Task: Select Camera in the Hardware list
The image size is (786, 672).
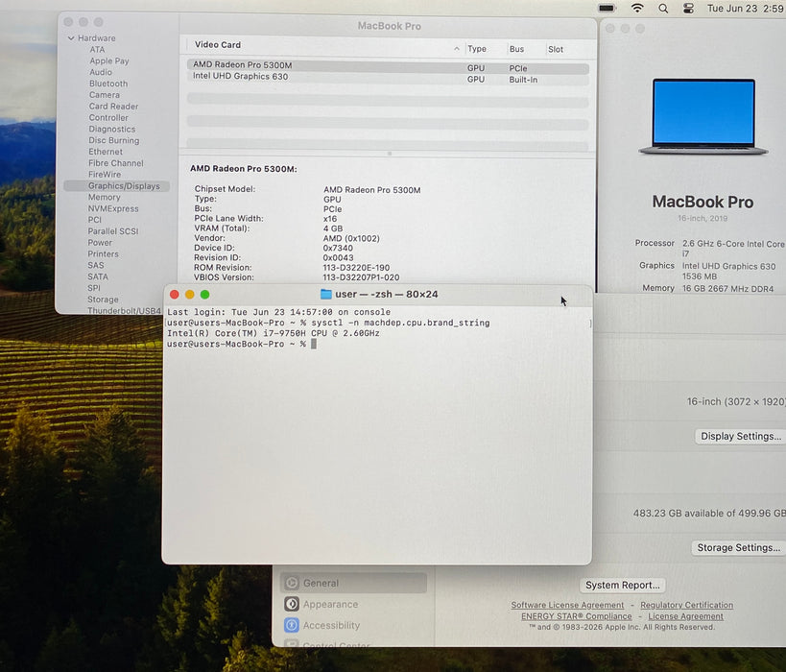Action: pyautogui.click(x=105, y=95)
